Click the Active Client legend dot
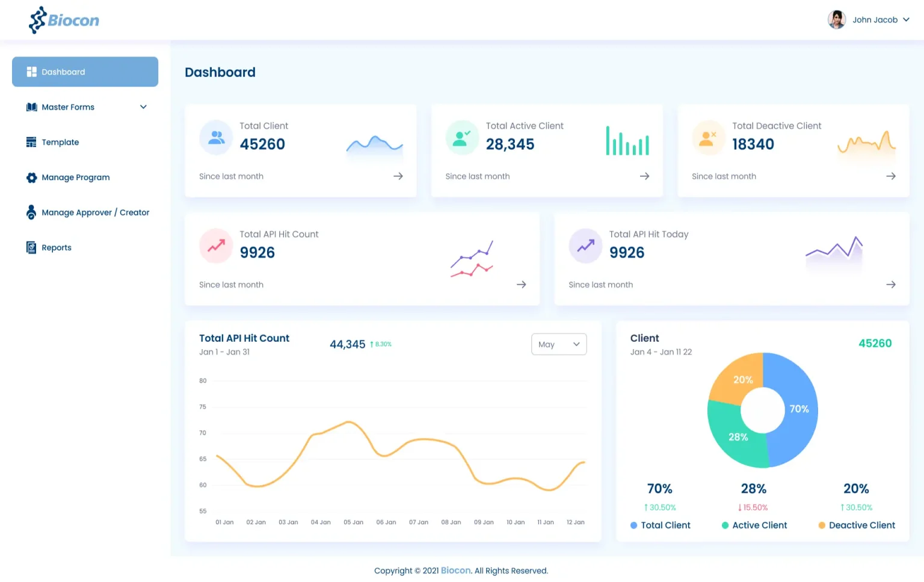The height and width of the screenshot is (582, 924). coord(725,525)
